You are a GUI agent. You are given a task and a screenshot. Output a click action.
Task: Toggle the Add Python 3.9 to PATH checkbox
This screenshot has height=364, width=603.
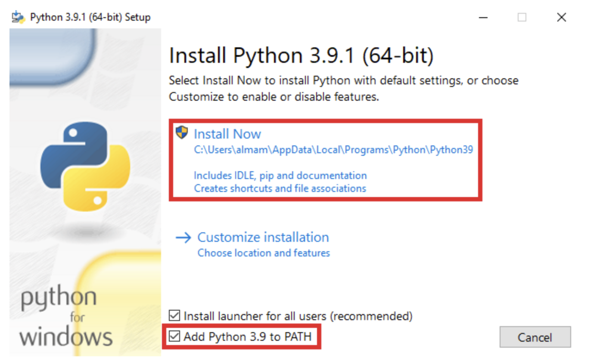pos(174,336)
